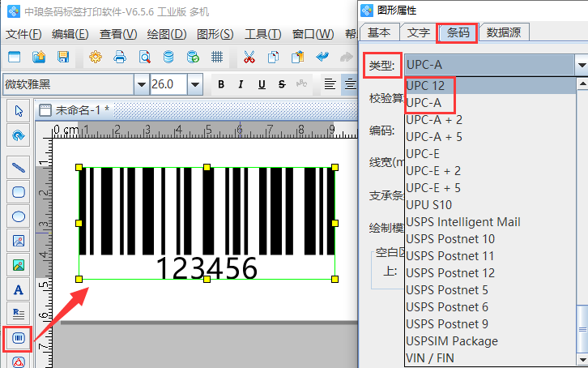Open the 查看(V) menu

[118, 34]
